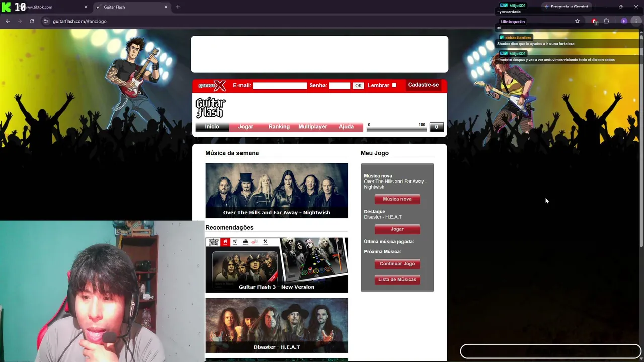Select the Guitar Flash browser tab

pyautogui.click(x=132, y=7)
